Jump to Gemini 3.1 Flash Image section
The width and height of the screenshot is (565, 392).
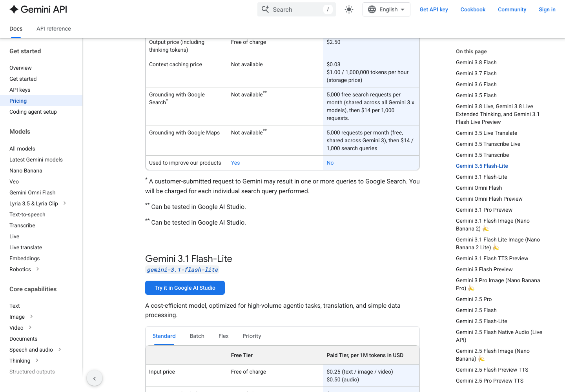point(493,225)
